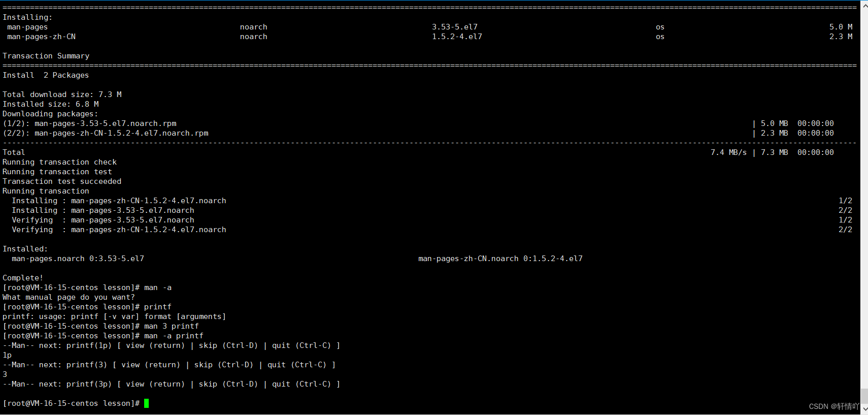
Task: Click the "Installing : man-pages-3.53-5.el7.noarch" line
Action: click(103, 210)
